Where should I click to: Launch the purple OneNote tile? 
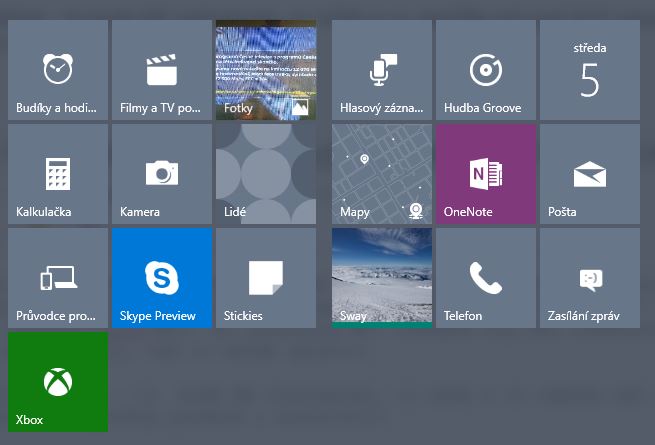tap(486, 174)
